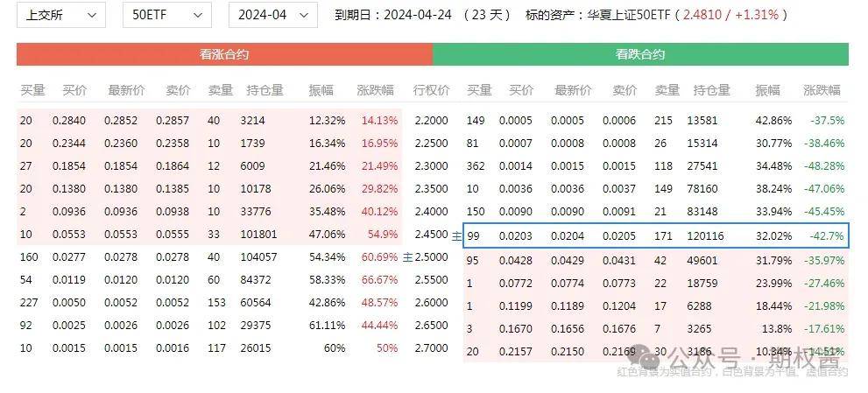The image size is (868, 393).
Task: Click call change value 60.69%
Action: [379, 256]
